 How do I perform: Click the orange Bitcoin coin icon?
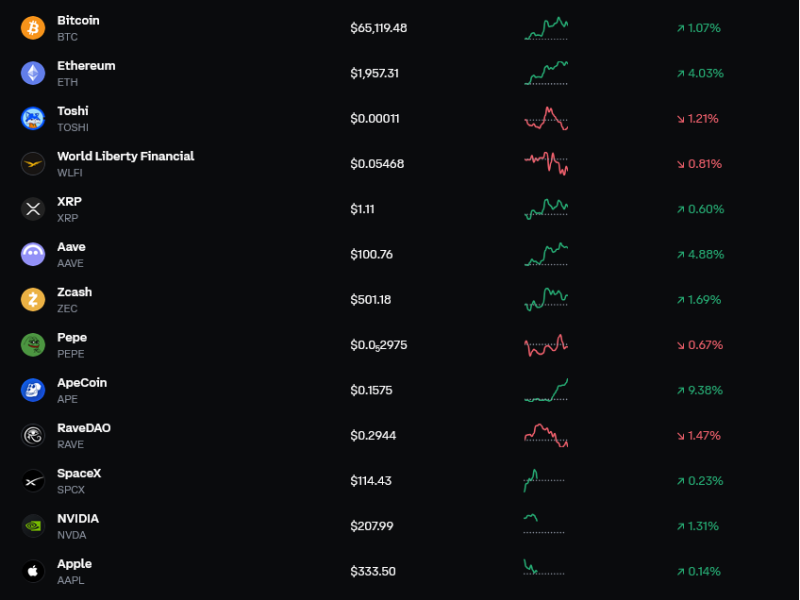click(33, 28)
